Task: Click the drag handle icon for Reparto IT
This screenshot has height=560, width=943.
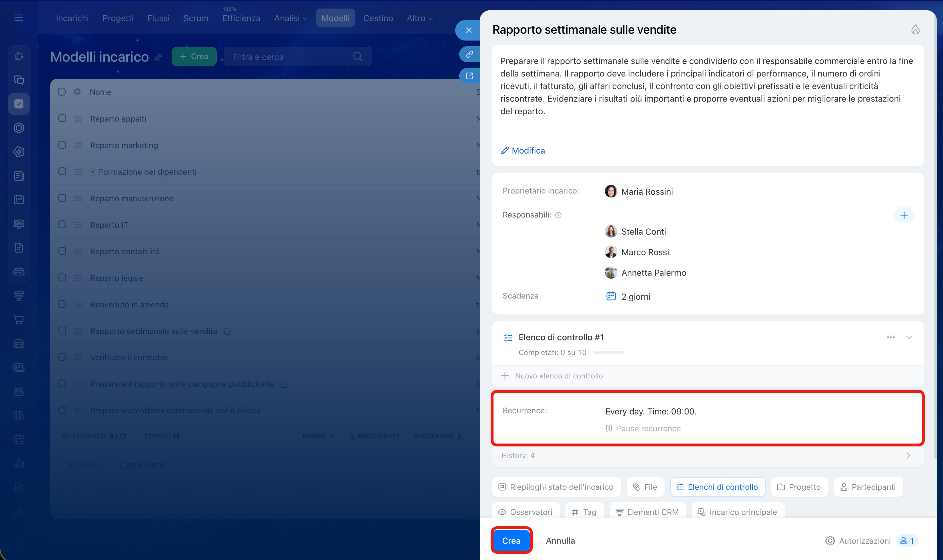Action: 77,225
